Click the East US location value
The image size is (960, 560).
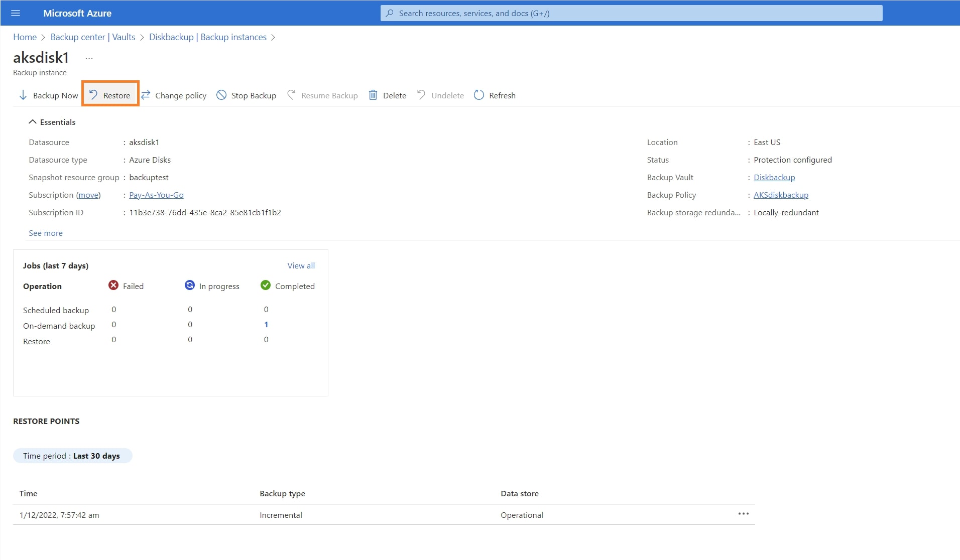pos(767,142)
